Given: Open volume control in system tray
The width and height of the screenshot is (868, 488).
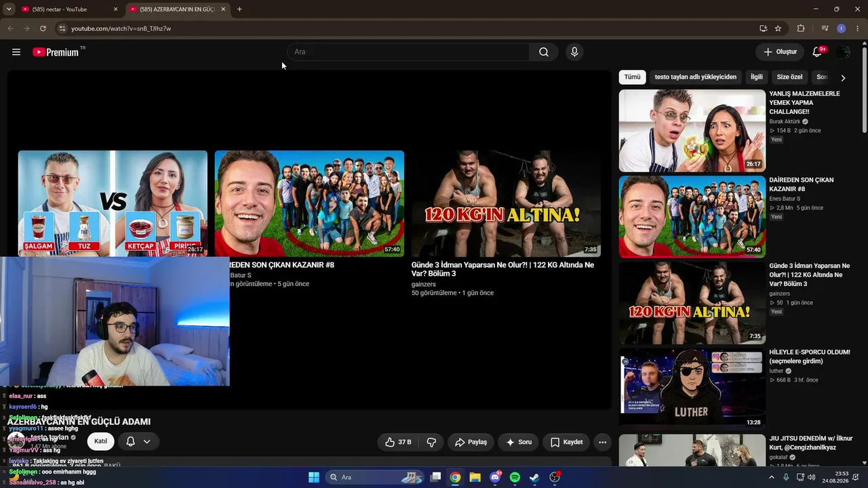Looking at the screenshot, I should point(812,477).
